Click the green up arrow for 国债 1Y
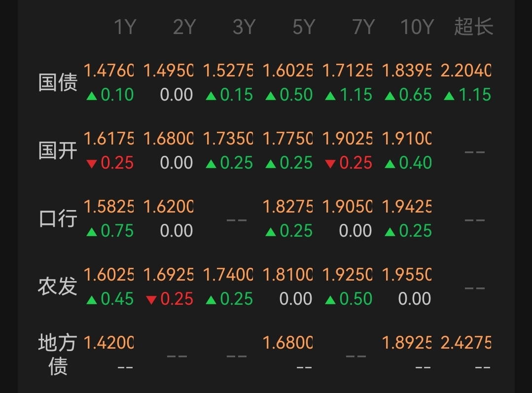This screenshot has width=532, height=393. [91, 95]
